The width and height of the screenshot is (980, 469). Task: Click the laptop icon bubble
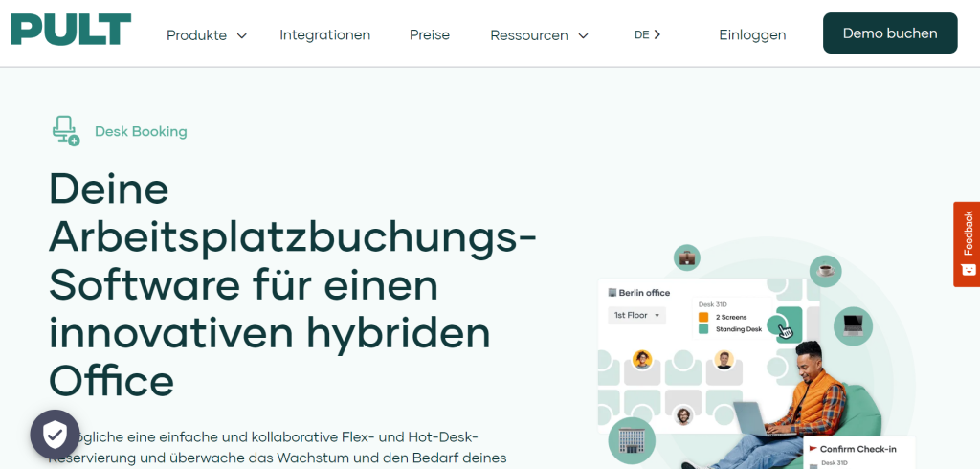point(853,325)
